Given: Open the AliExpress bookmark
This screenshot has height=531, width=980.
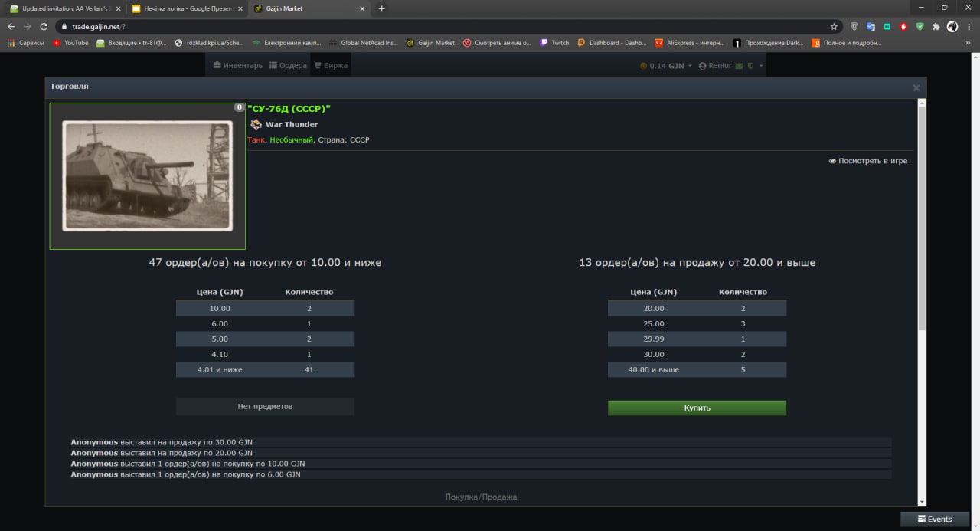Looking at the screenshot, I should pos(689,43).
